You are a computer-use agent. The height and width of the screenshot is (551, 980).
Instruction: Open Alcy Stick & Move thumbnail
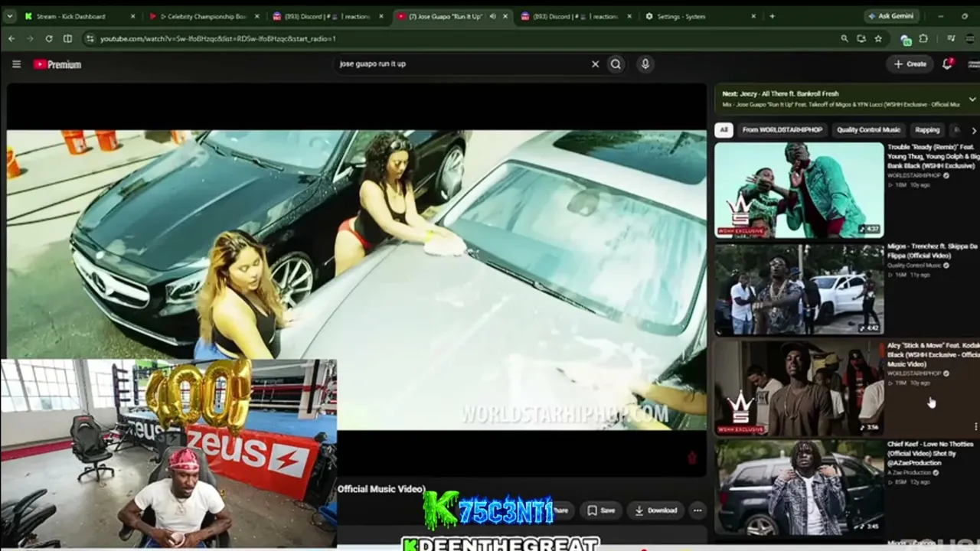click(x=799, y=388)
